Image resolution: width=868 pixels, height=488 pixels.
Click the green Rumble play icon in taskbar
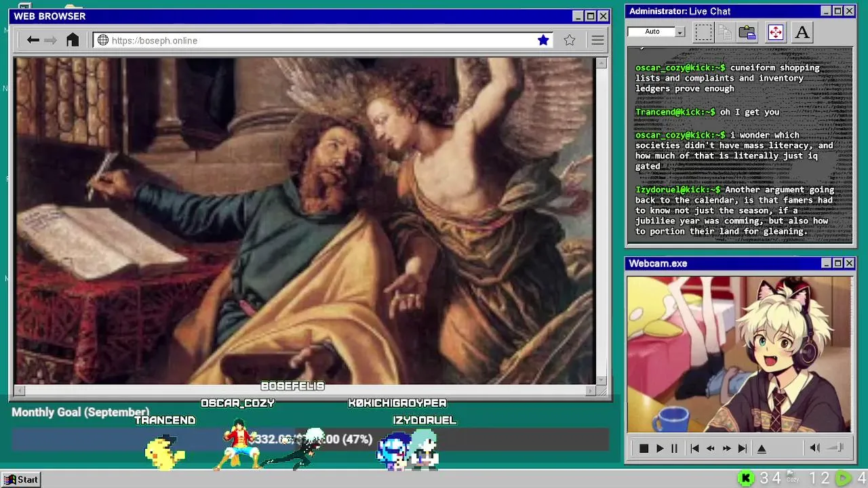(842, 479)
